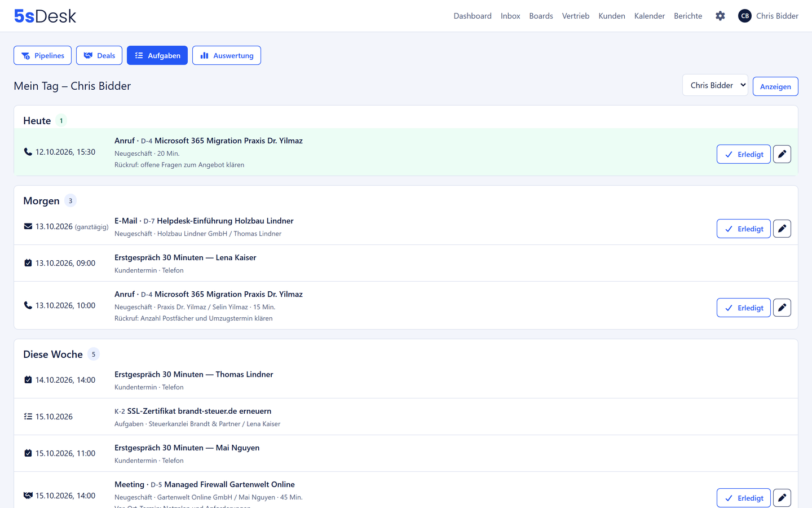This screenshot has width=812, height=508.
Task: Mark the Holzbau Lindner email as Erledigt
Action: [x=744, y=229]
